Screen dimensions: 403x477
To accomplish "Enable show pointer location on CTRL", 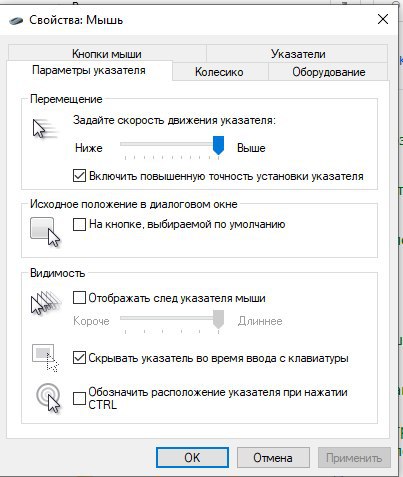I will 79,398.
